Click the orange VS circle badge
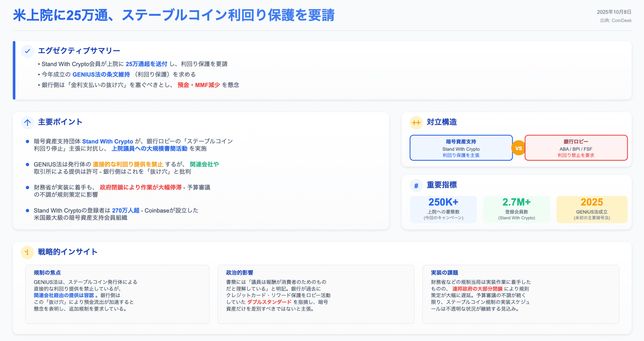 (518, 148)
